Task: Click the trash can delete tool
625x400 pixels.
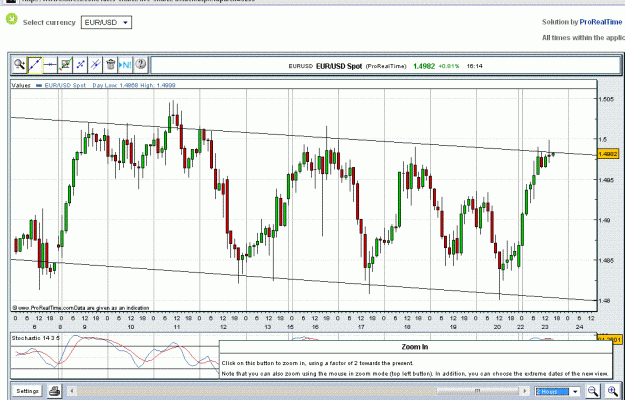Action: (110, 65)
